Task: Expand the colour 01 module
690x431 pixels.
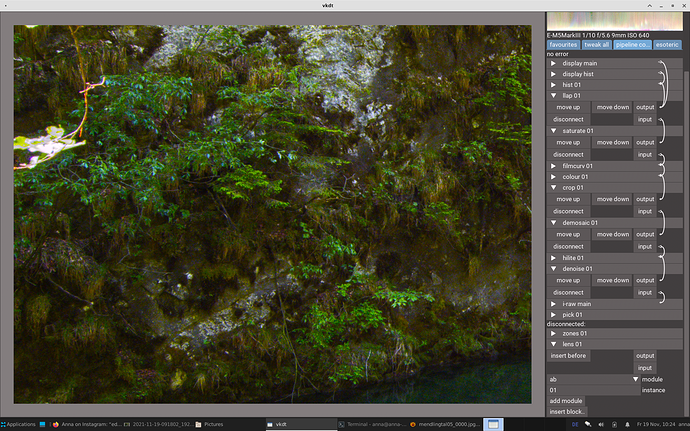Action: [554, 177]
